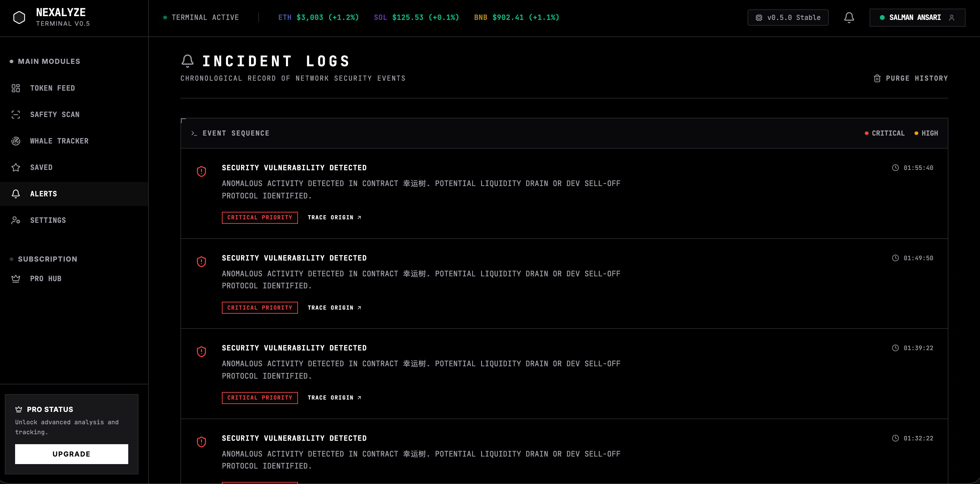Click the Whale Tracker radar icon
This screenshot has width=980, height=484.
pyautogui.click(x=15, y=141)
